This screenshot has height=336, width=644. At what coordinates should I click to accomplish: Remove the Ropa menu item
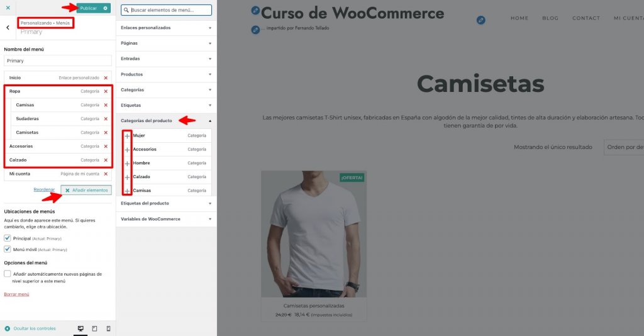tap(106, 91)
